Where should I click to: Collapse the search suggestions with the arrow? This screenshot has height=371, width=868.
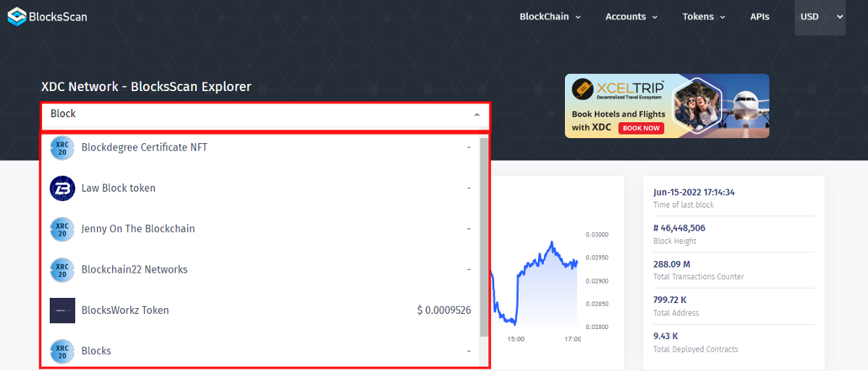477,114
